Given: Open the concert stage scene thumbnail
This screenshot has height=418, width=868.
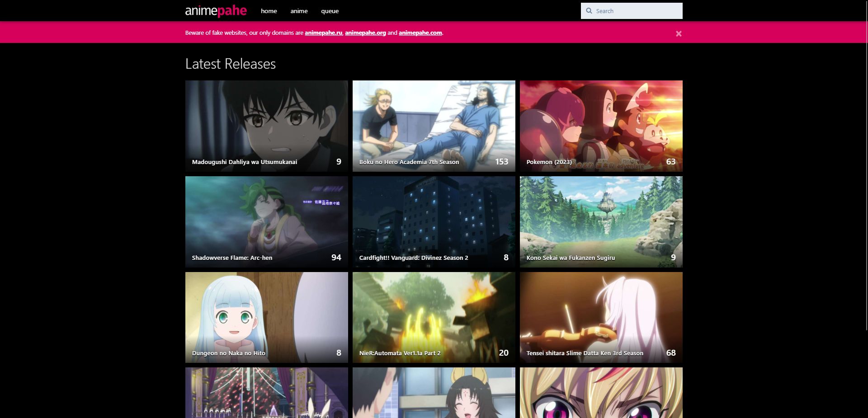Looking at the screenshot, I should pos(267,393).
